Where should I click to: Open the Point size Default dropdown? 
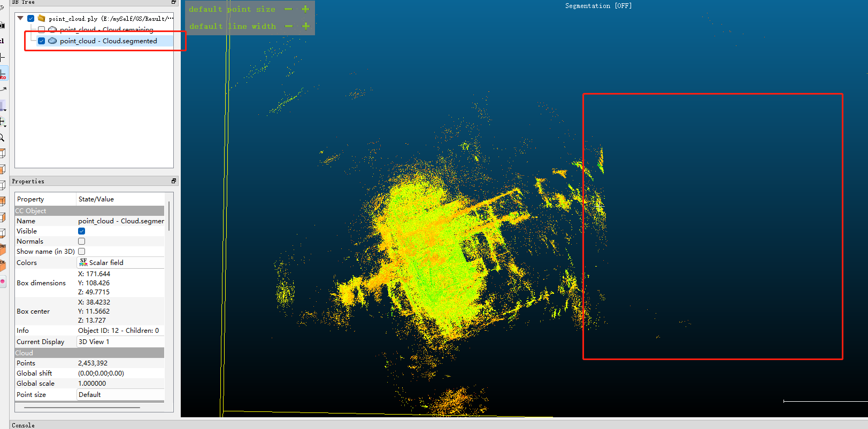coord(121,395)
